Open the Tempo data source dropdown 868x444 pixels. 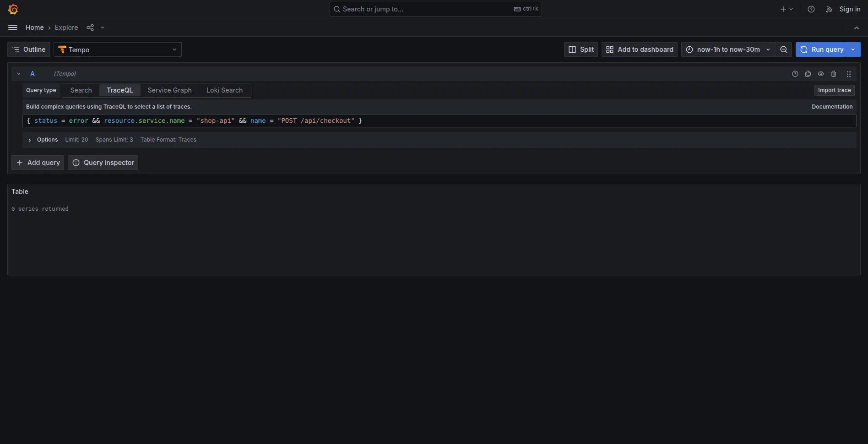118,49
